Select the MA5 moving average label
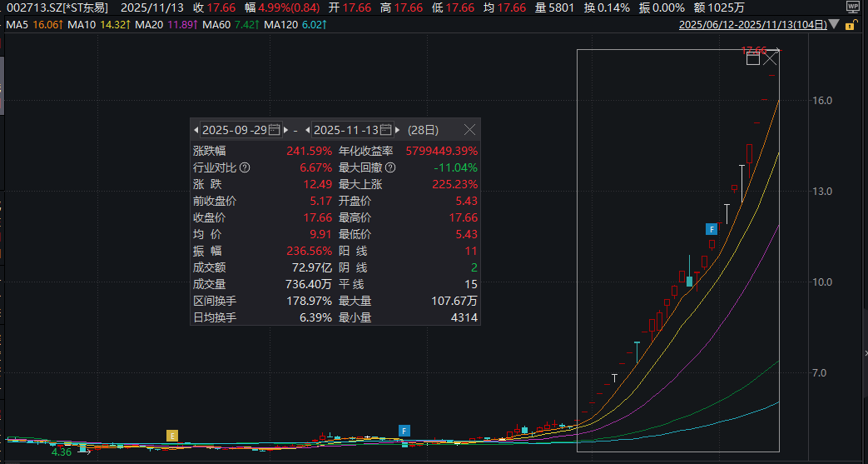This screenshot has height=464, width=868. pyautogui.click(x=16, y=25)
